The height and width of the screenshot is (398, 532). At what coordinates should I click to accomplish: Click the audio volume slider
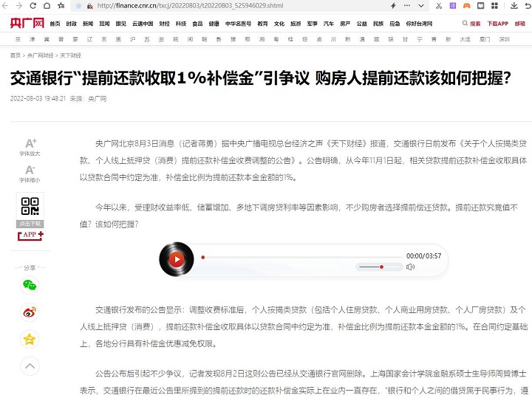pyautogui.click(x=378, y=267)
